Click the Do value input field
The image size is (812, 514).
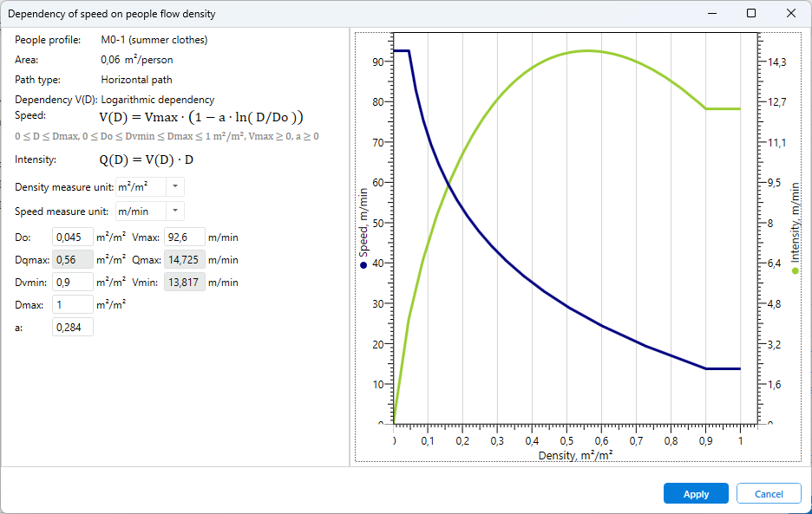pyautogui.click(x=73, y=237)
